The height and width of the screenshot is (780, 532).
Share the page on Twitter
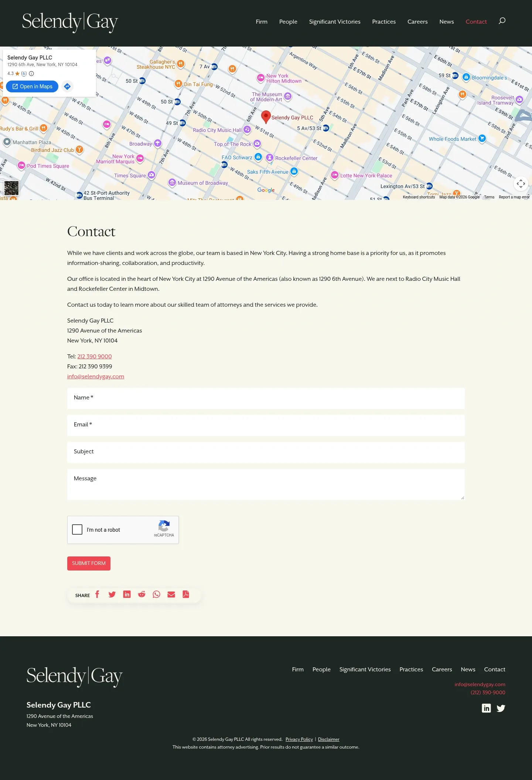[112, 594]
